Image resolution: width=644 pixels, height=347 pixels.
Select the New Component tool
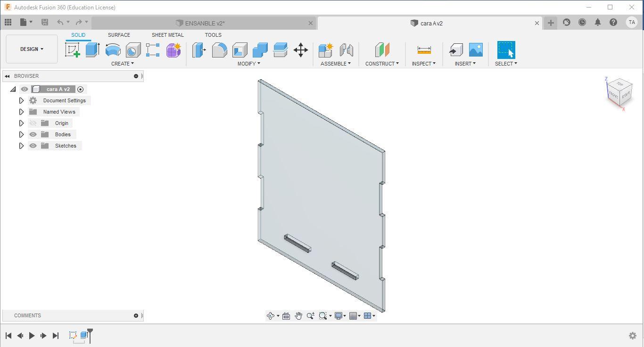326,50
